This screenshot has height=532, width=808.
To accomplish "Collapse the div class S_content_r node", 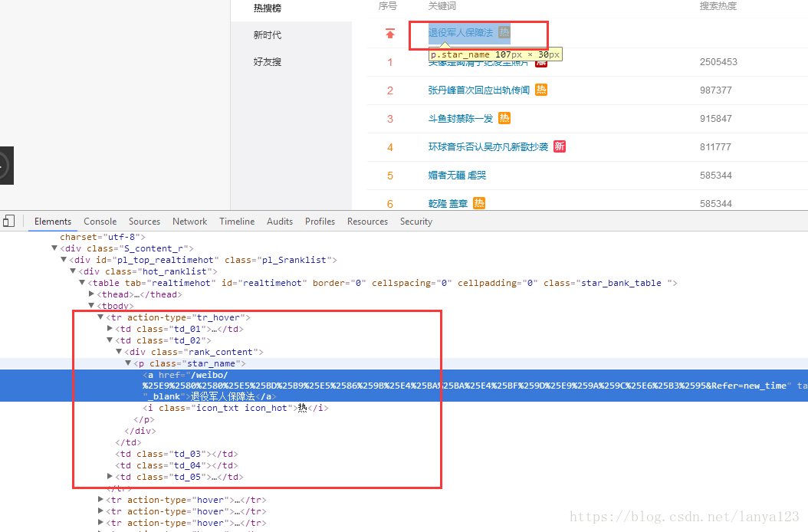I will (x=54, y=248).
